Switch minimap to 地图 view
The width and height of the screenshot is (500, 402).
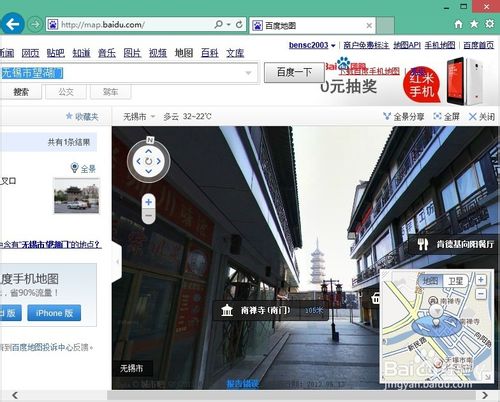[430, 281]
